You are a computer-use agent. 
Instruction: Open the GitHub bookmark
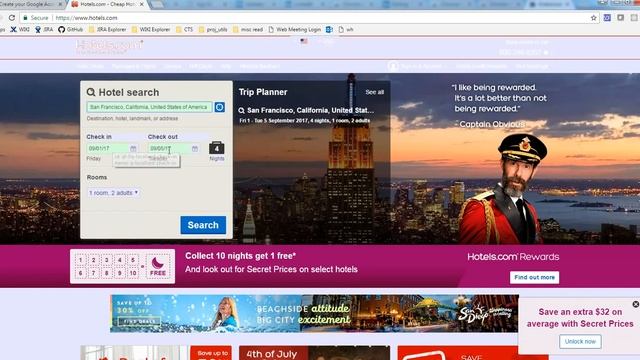point(70,29)
